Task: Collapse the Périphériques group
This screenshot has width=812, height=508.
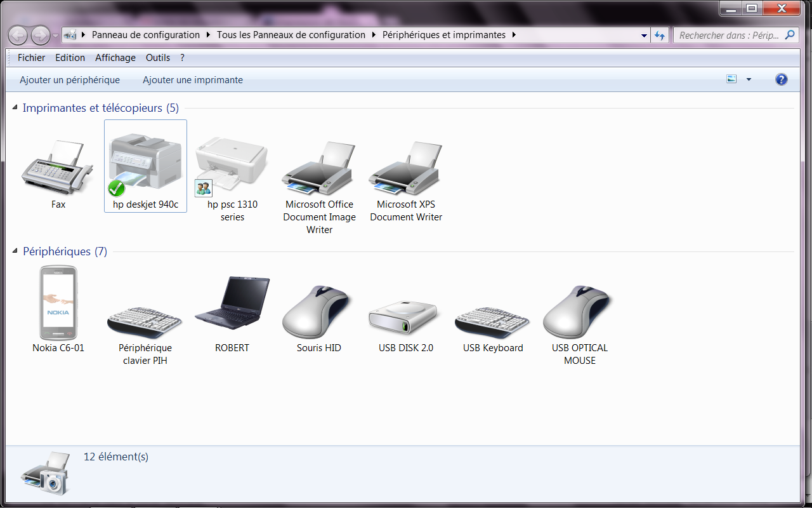Action: coord(15,251)
